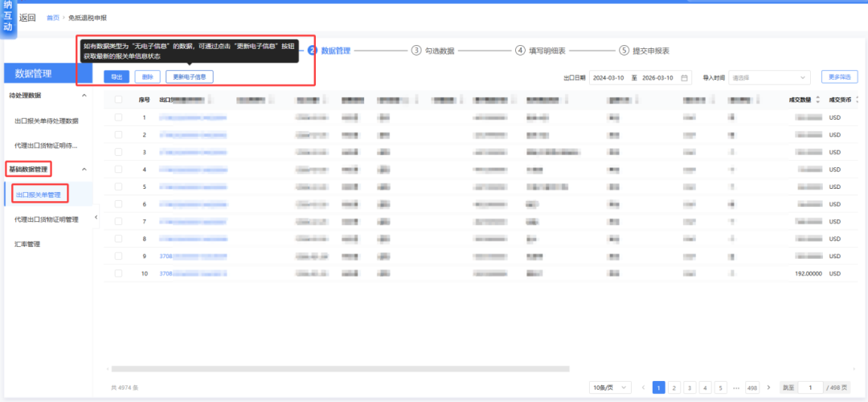The height and width of the screenshot is (402, 868).
Task: Tick the checkbox for row 3
Action: pos(118,152)
